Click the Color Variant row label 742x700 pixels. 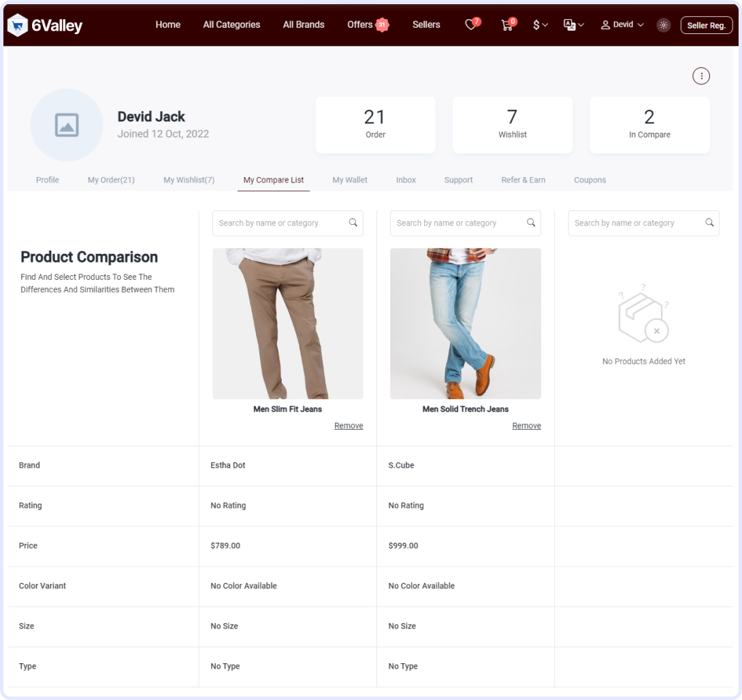click(x=42, y=586)
